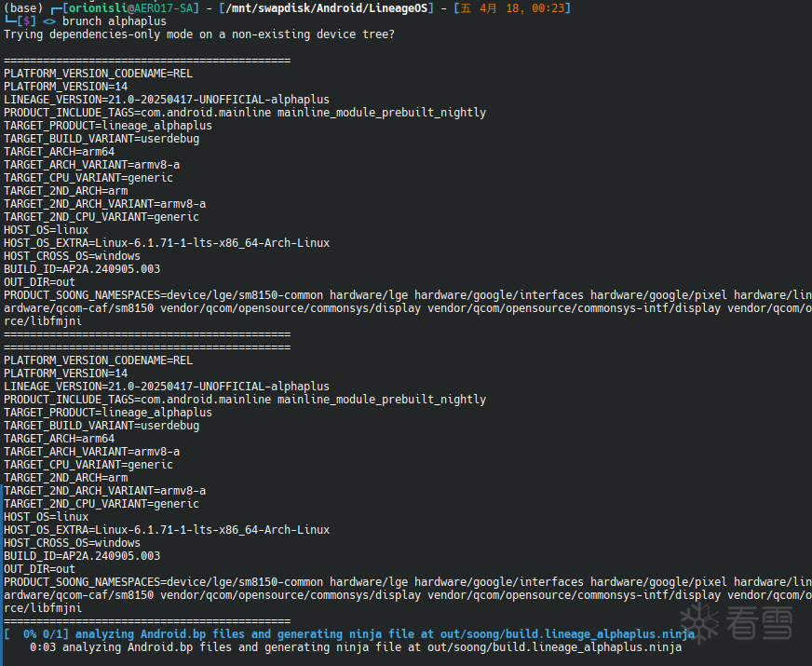The width and height of the screenshot is (812, 666).
Task: Click TARGET_BUILD_VARIANT=userdebug in the lower block
Action: [x=101, y=425]
